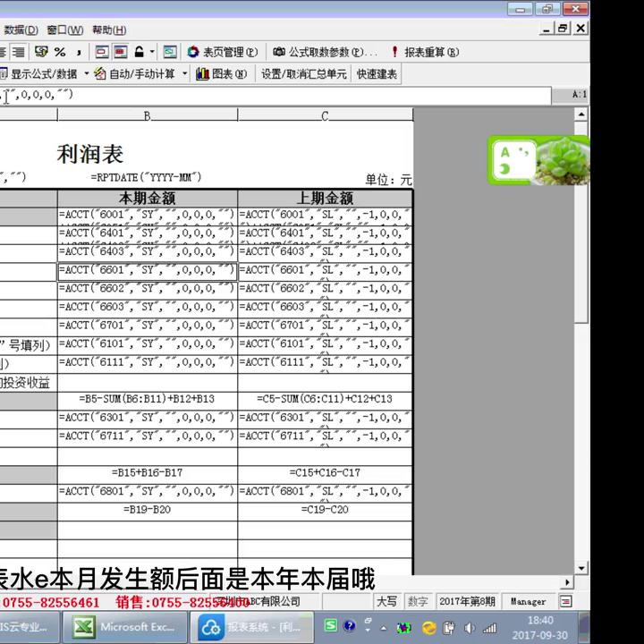This screenshot has height=644, width=644.
Task: Expand 自动/手动计算 dropdown arrow
Action: [185, 73]
